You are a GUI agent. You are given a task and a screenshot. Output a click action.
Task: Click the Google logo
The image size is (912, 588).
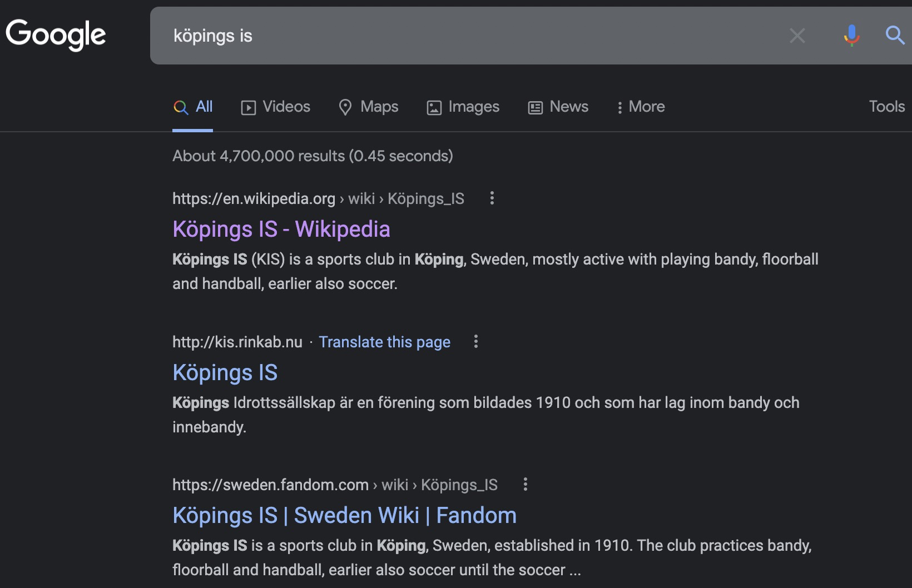pyautogui.click(x=56, y=34)
